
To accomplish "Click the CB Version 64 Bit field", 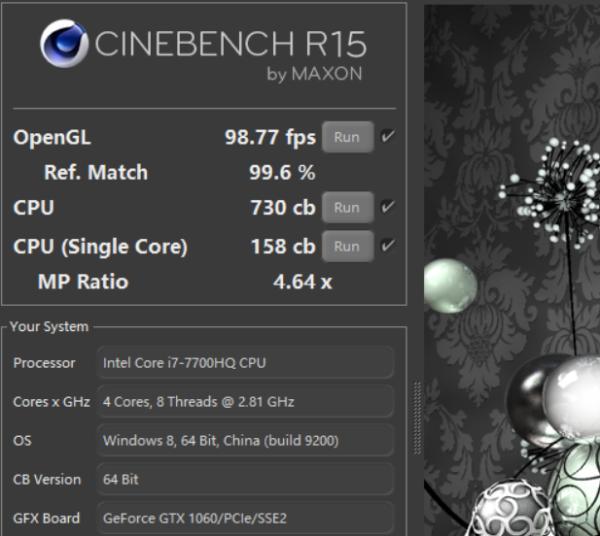I will (x=245, y=479).
